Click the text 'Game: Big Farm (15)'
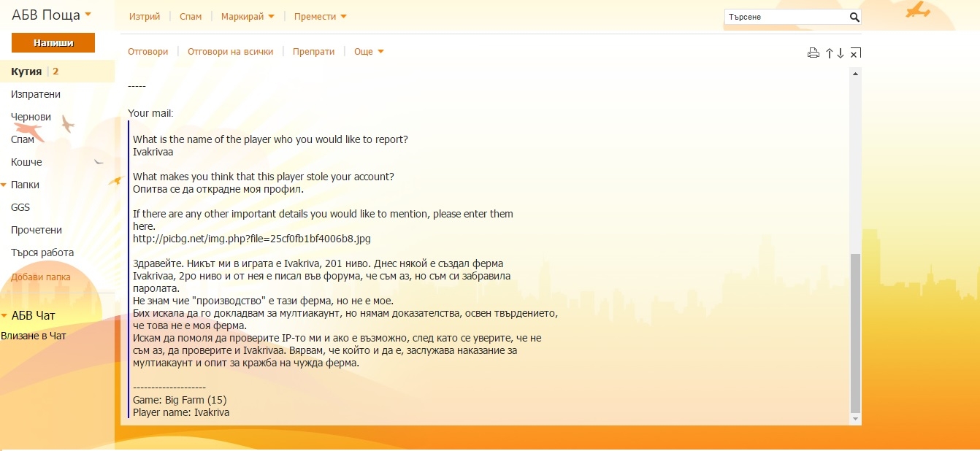 tap(180, 400)
